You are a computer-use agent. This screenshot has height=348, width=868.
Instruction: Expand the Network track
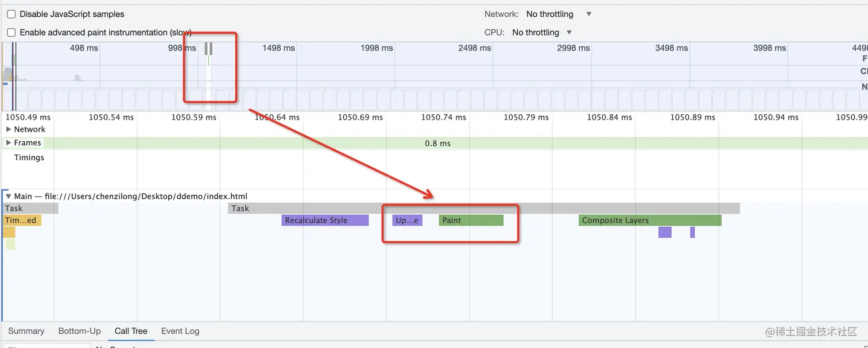point(9,129)
